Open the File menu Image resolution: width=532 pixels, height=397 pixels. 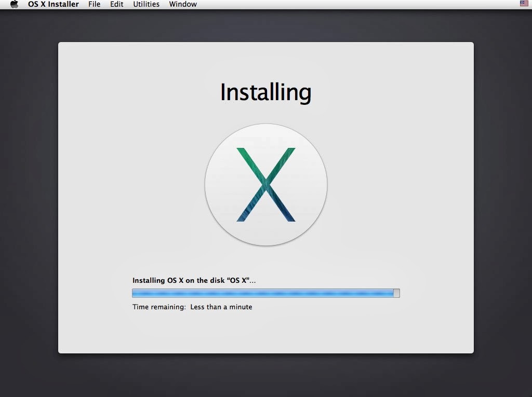tap(95, 4)
